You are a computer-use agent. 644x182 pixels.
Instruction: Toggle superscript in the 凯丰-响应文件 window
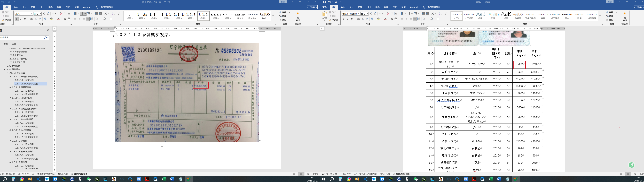40,19
